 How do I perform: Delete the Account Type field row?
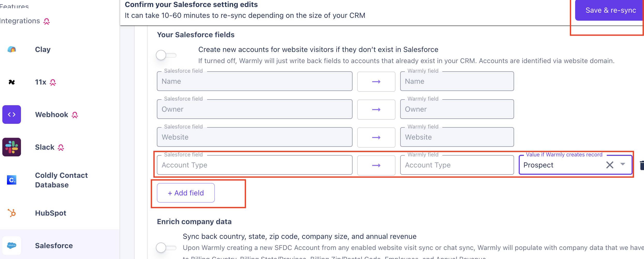[x=641, y=165]
